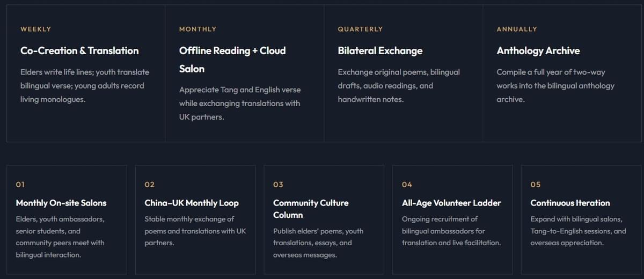Open the Bilateral Exchange card
The width and height of the screenshot is (644, 279).
pyautogui.click(x=404, y=74)
